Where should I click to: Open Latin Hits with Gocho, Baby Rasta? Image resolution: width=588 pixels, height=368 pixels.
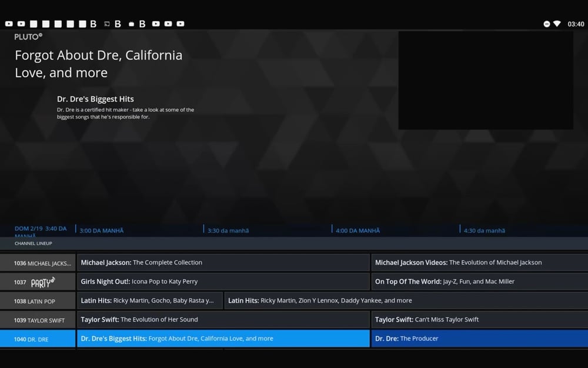coord(149,300)
